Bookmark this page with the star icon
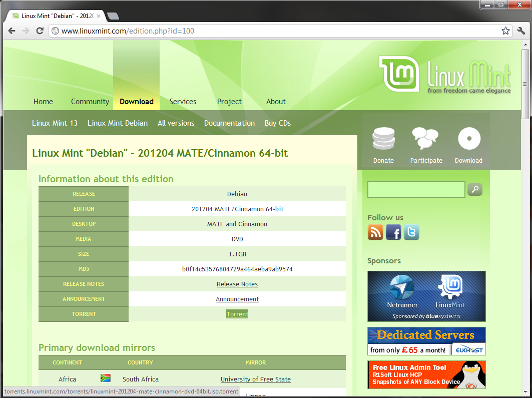532x398 pixels. pyautogui.click(x=505, y=31)
